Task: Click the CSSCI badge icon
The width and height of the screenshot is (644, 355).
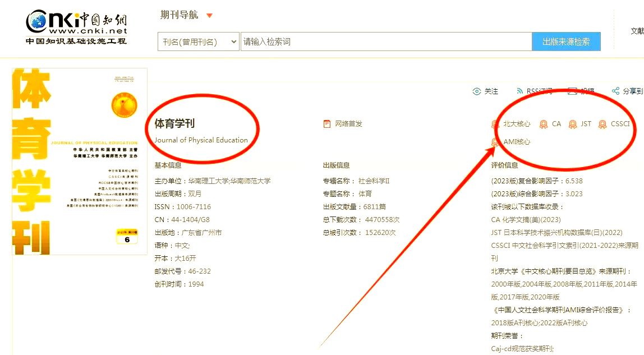Action: click(x=602, y=125)
